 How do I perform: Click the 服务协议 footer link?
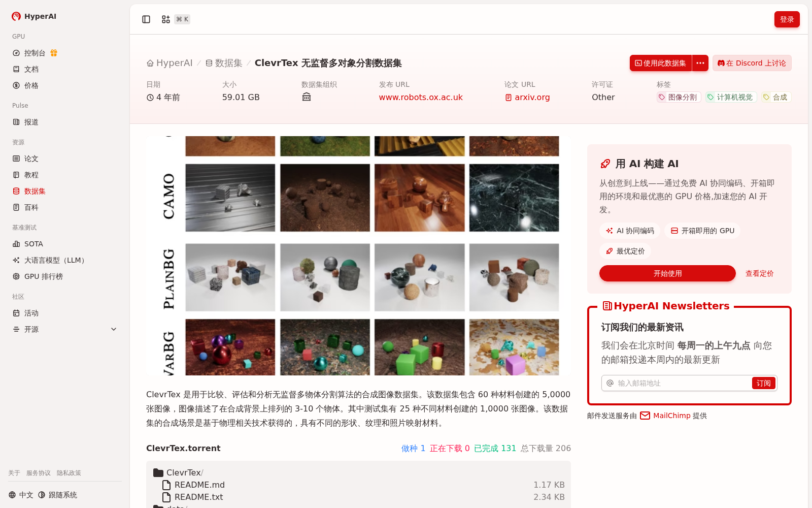coord(39,473)
